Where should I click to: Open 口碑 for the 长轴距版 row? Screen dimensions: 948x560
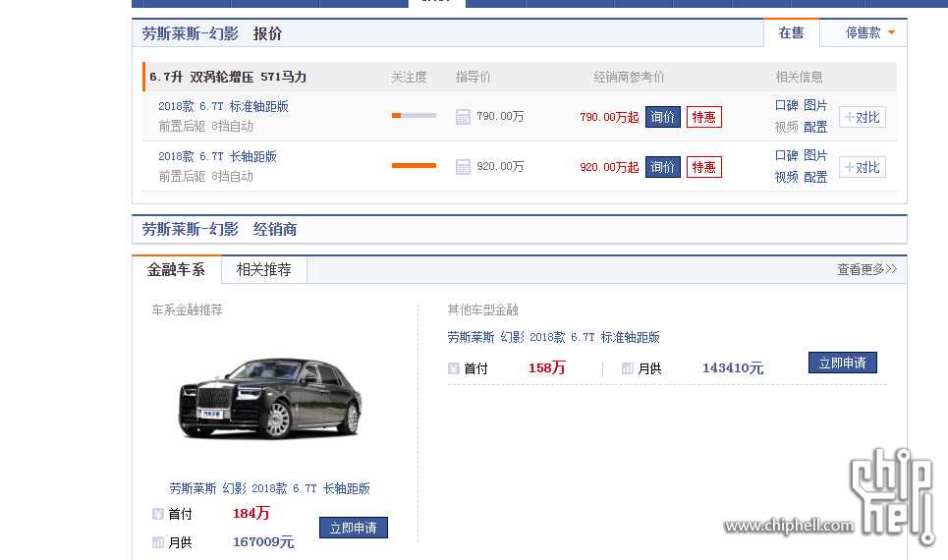pos(786,155)
